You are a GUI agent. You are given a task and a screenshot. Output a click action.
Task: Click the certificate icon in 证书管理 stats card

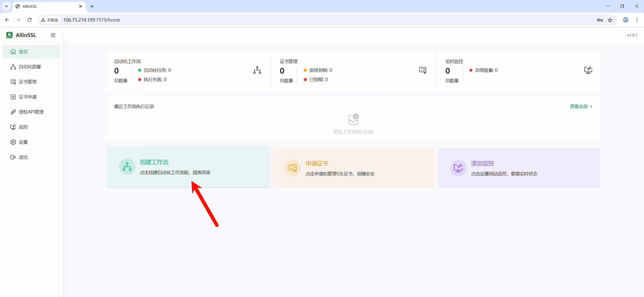tap(423, 70)
